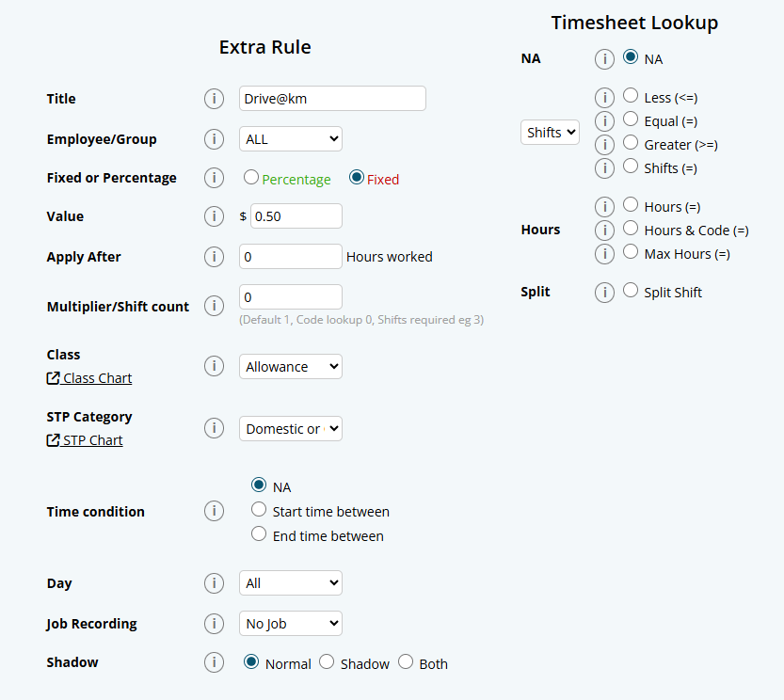Click info icon next to Split Shift
The width and height of the screenshot is (784, 700).
[604, 293]
